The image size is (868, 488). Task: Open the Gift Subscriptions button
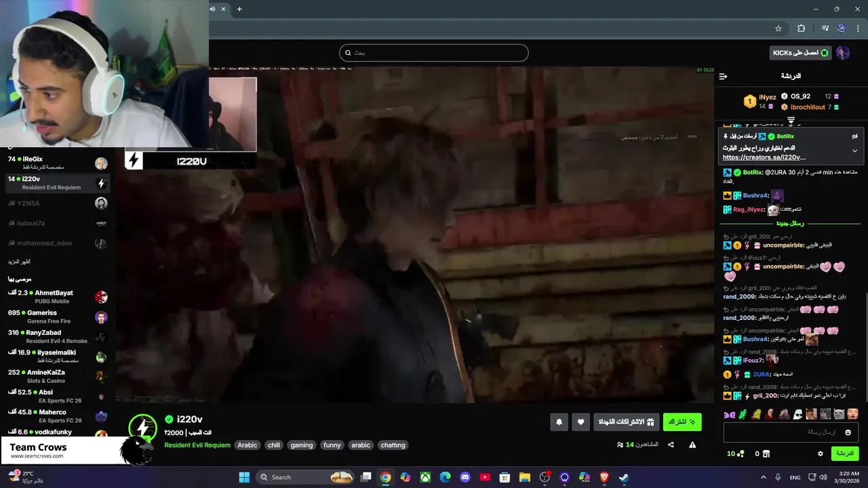(x=625, y=422)
